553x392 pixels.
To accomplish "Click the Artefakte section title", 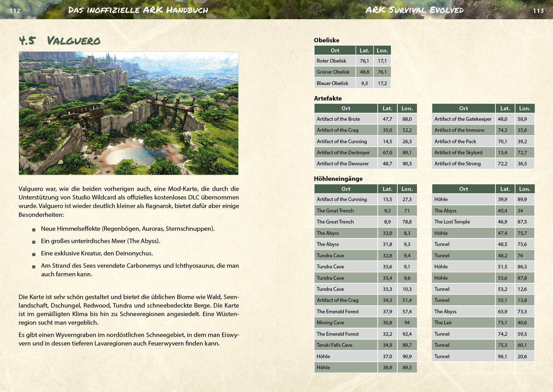I will pyautogui.click(x=328, y=98).
